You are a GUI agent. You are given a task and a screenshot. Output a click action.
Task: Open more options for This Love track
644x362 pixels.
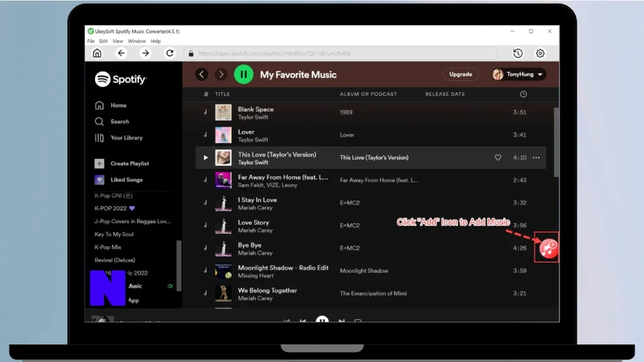pos(536,158)
